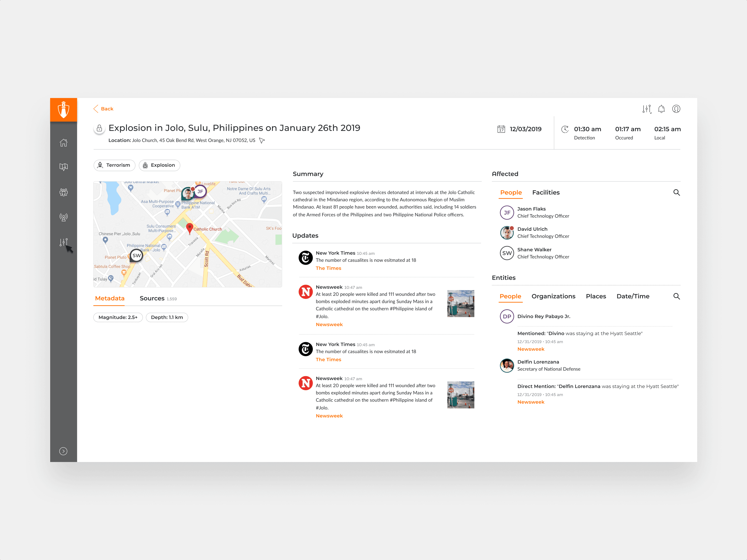Open the people group sidebar icon
The width and height of the screenshot is (747, 560).
pyautogui.click(x=64, y=192)
